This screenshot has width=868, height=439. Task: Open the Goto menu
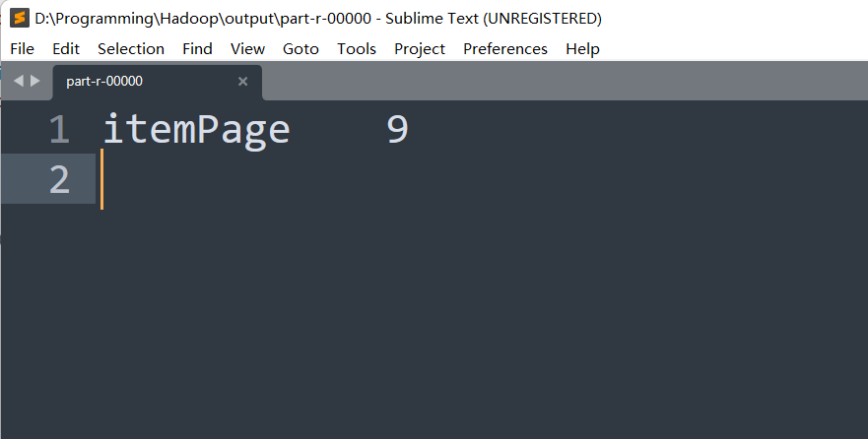300,48
